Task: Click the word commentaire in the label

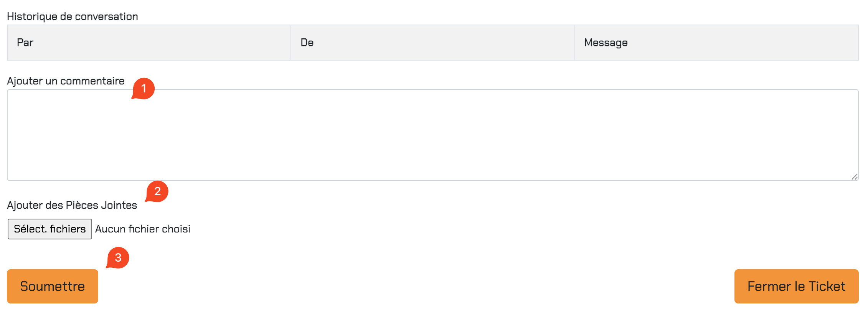Action: (x=92, y=81)
